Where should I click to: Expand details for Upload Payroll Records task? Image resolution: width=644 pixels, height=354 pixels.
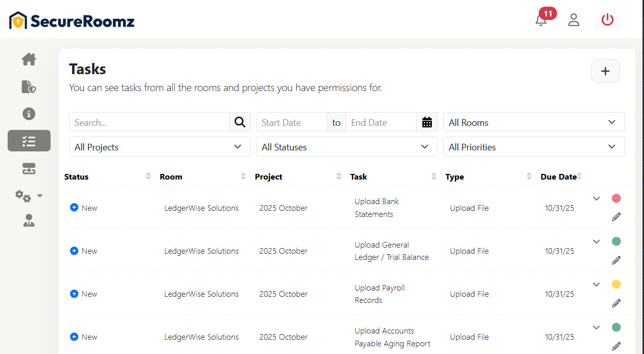click(596, 284)
